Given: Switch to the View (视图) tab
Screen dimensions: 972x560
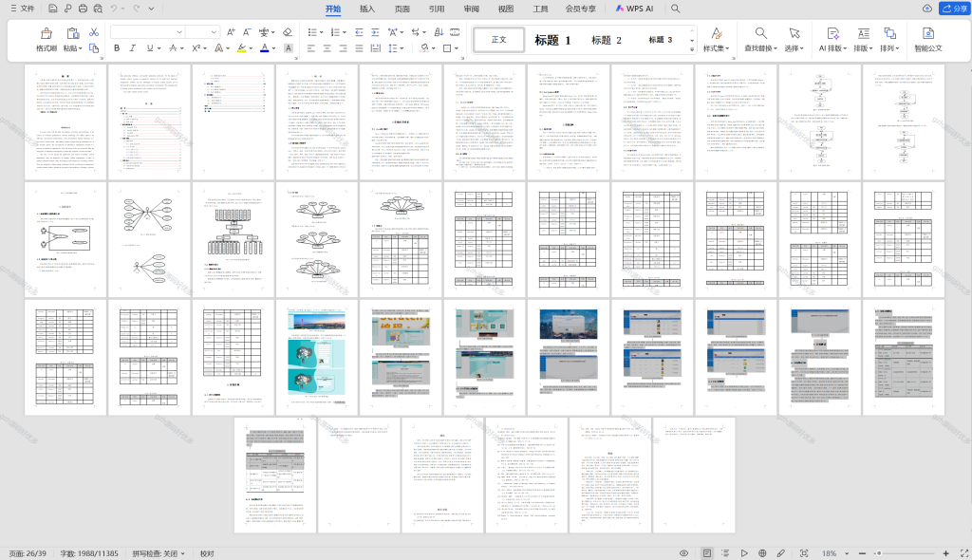Looking at the screenshot, I should [x=506, y=9].
